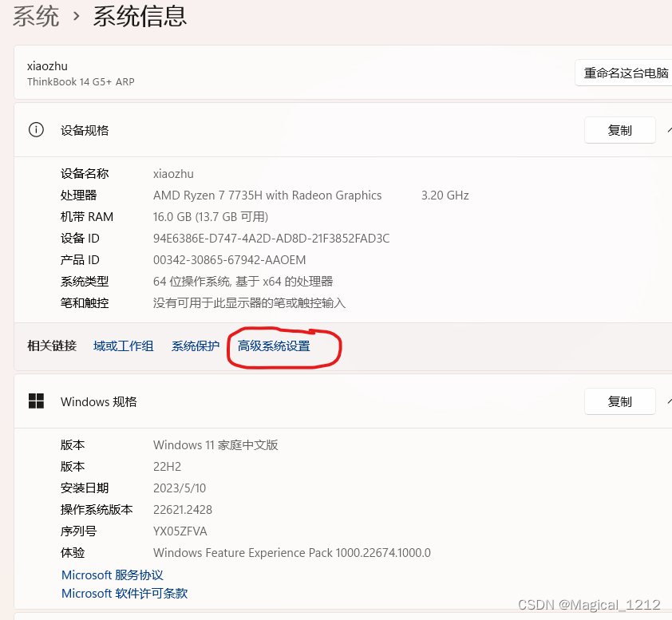
Task: Copy Windows specs using 复制 button
Action: pos(619,401)
